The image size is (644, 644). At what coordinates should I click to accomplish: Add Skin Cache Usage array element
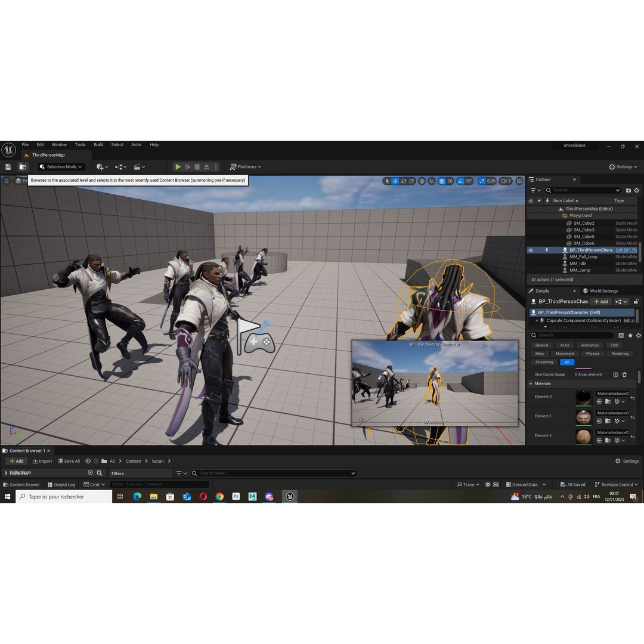(x=615, y=374)
